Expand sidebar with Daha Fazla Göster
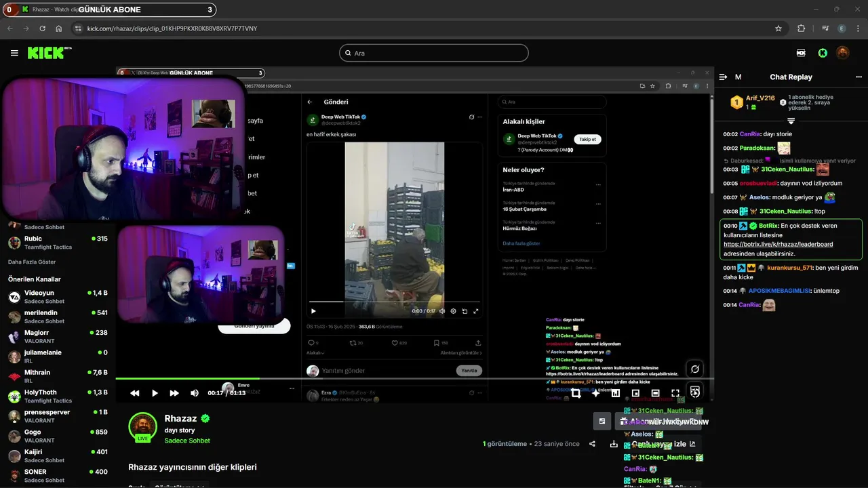Viewport: 868px width, 488px height. tap(32, 262)
